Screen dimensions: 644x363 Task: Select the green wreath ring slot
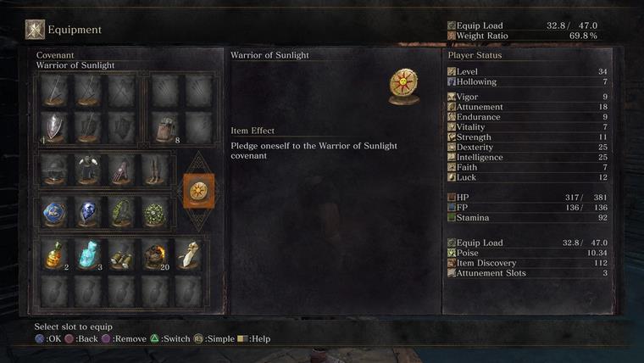pos(154,212)
